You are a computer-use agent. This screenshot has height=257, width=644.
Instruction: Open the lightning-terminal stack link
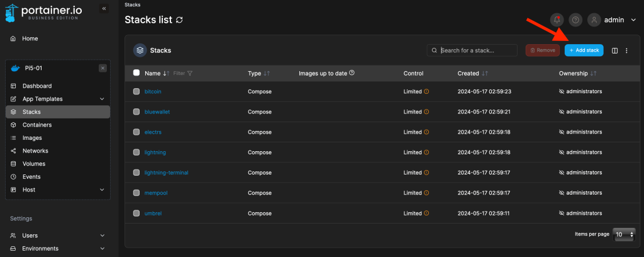(x=166, y=173)
